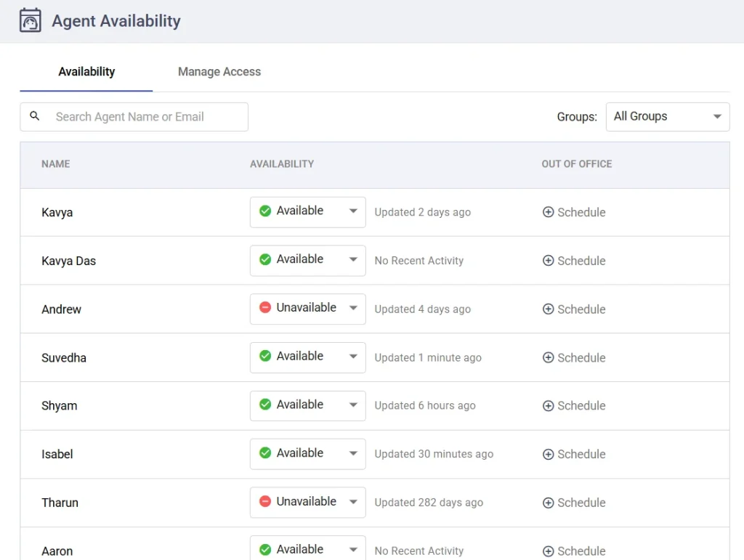Screen dimensions: 744x560
Task: Open Andrew's Unavailable status dropdown
Action: tap(308, 309)
